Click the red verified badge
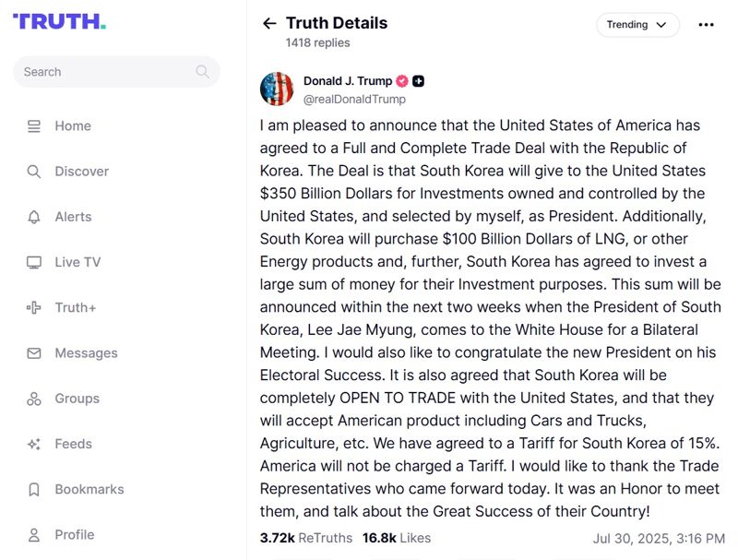The image size is (738, 560). (401, 81)
